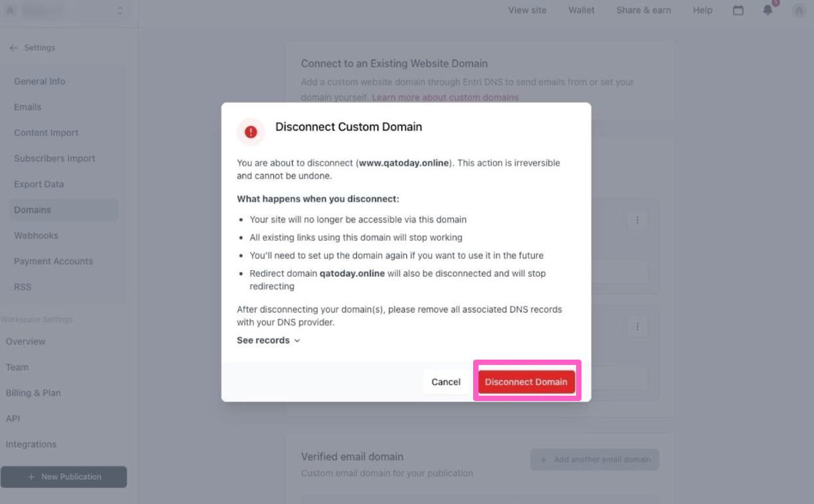Open the notifications bell
The image size is (814, 504).
point(768,10)
